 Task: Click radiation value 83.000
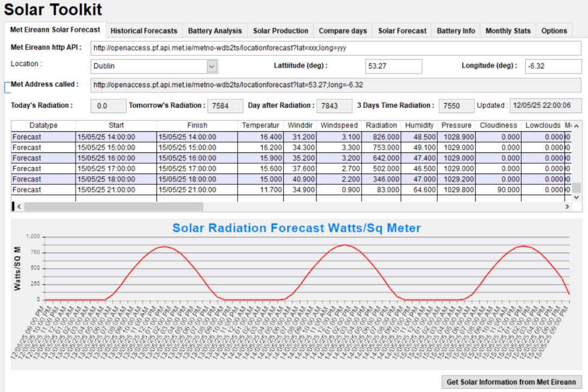pos(381,190)
